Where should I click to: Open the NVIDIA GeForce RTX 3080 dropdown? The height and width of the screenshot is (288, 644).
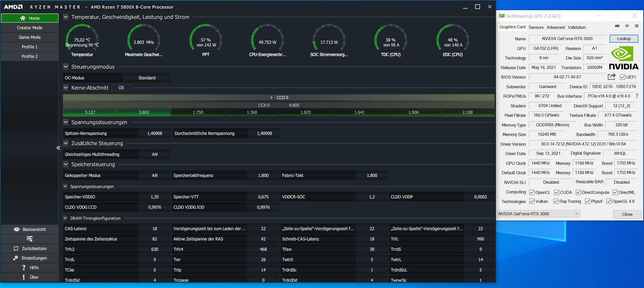(539, 214)
